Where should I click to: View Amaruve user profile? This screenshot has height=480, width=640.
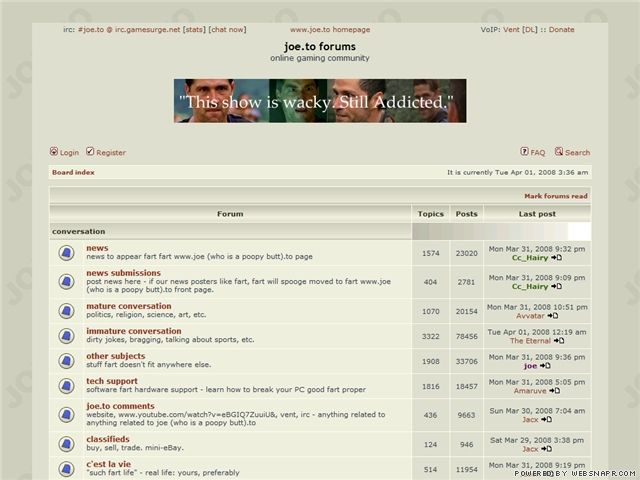pyautogui.click(x=530, y=391)
